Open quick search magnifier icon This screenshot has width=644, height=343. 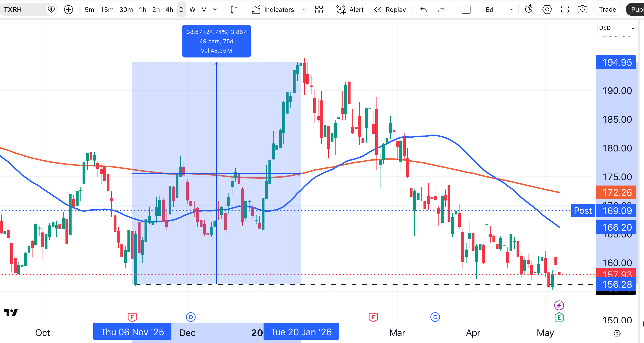pos(529,10)
